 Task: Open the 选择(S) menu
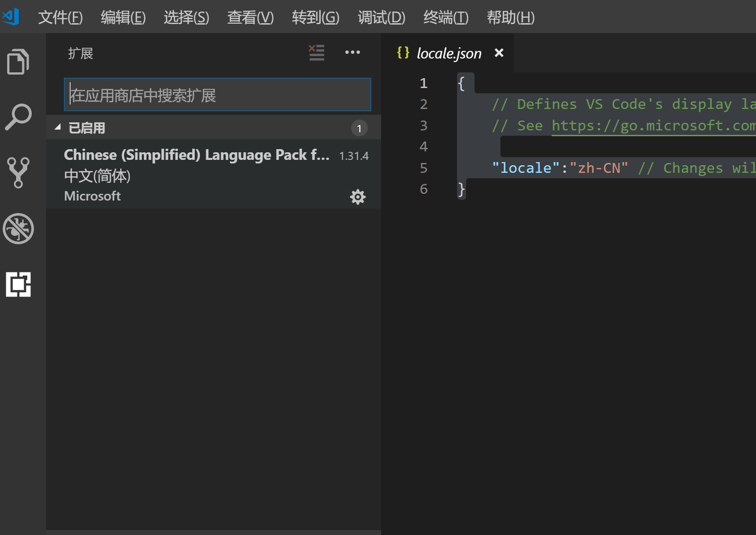(x=186, y=17)
